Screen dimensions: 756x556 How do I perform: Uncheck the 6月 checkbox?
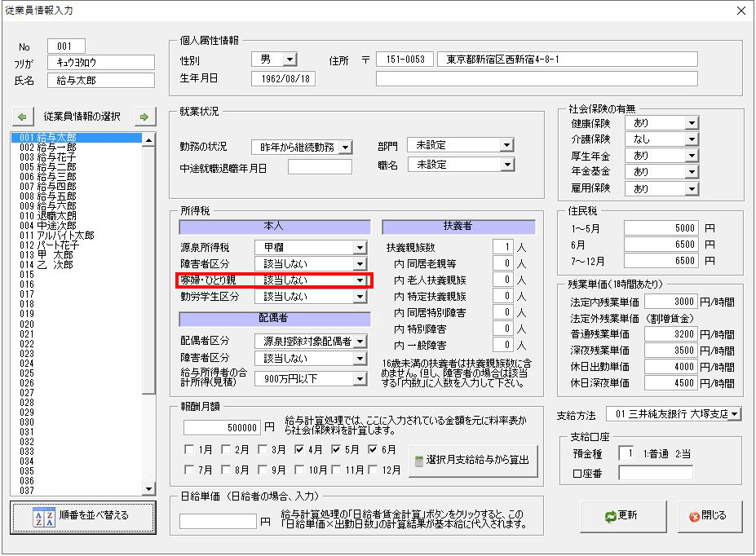tap(372, 449)
